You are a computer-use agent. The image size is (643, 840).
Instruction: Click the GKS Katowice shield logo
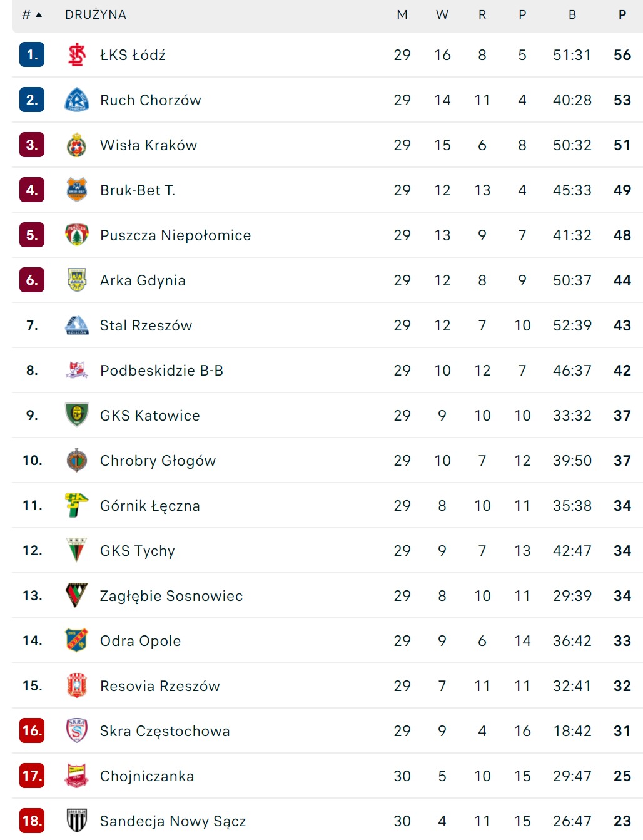[77, 415]
